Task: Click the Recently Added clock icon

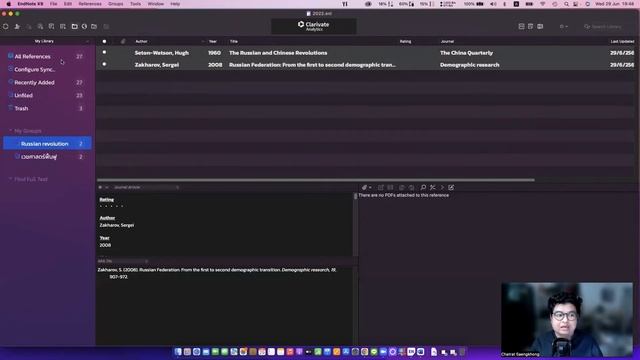Action: 11,82
